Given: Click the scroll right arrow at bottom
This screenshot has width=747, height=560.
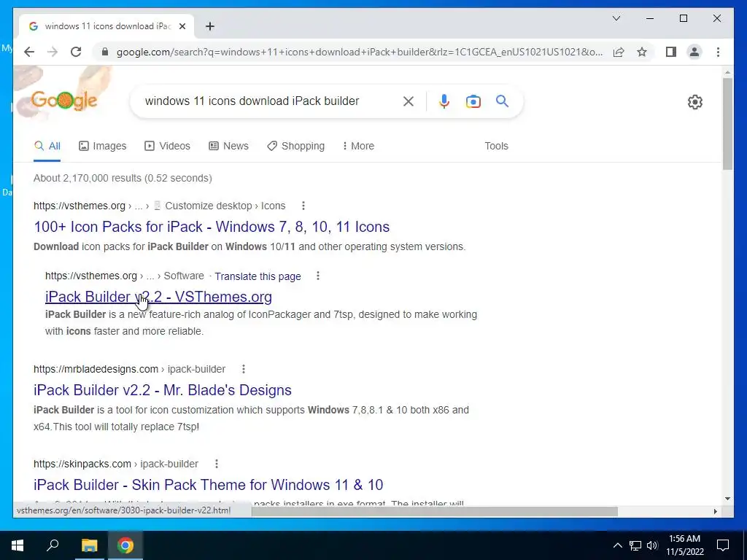Looking at the screenshot, I should [715, 511].
